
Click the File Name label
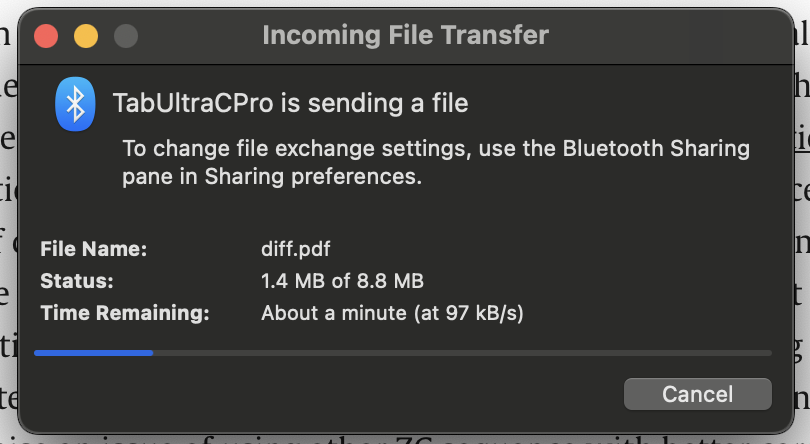(x=93, y=248)
